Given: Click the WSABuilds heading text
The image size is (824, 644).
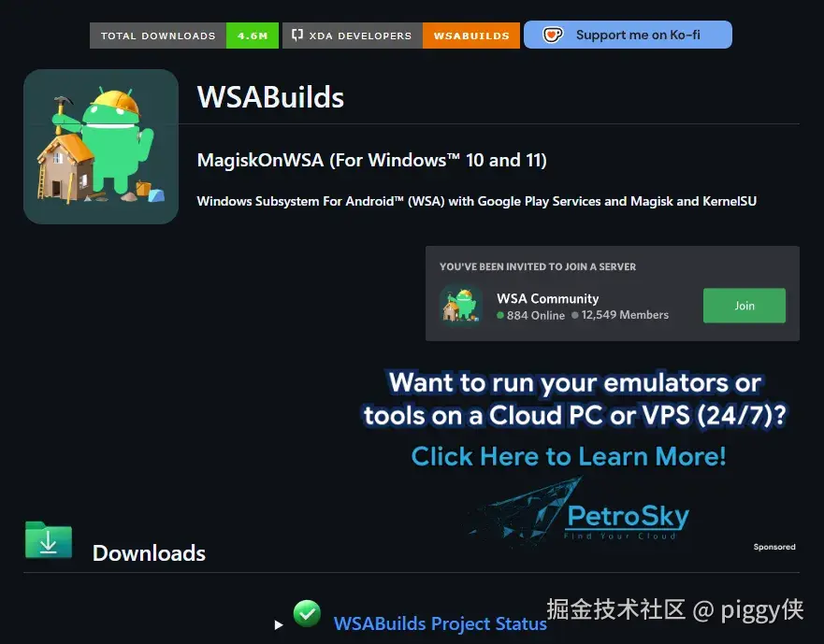Looking at the screenshot, I should (270, 97).
